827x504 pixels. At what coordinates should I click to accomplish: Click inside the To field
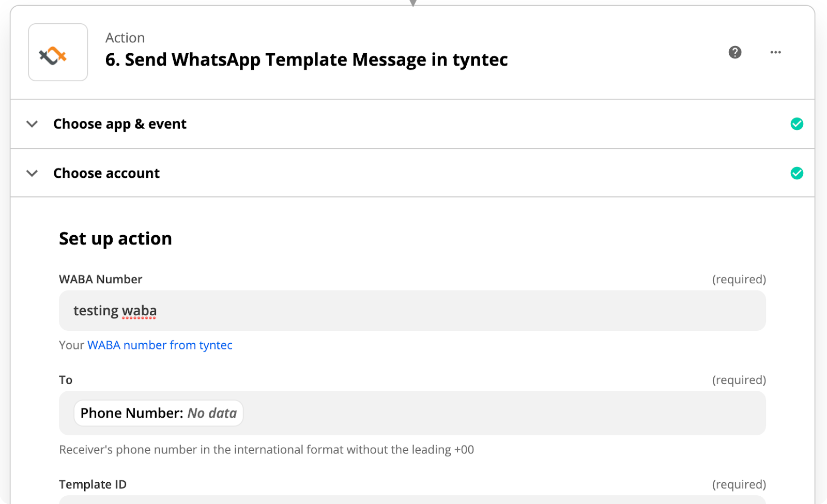pyautogui.click(x=412, y=413)
